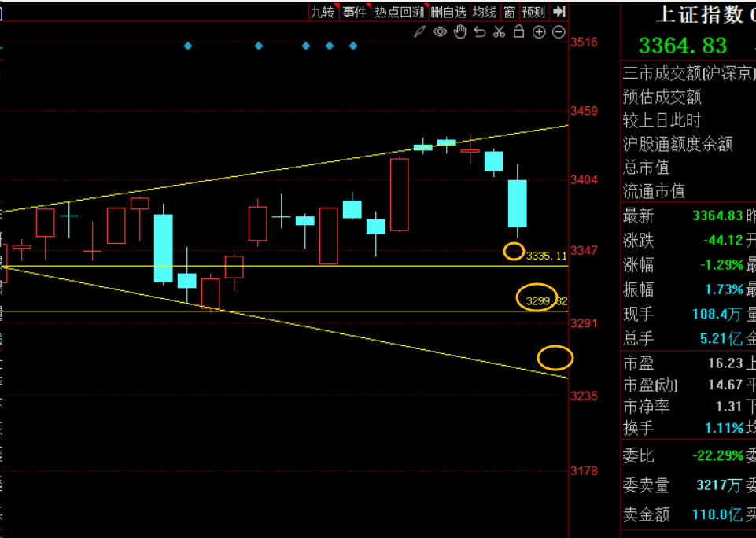Open the 窗 window tab

510,12
